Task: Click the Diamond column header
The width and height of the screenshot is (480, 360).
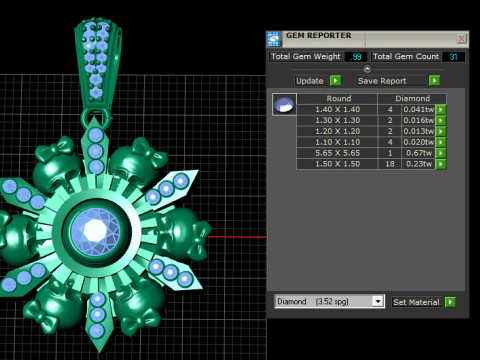Action: [412, 99]
